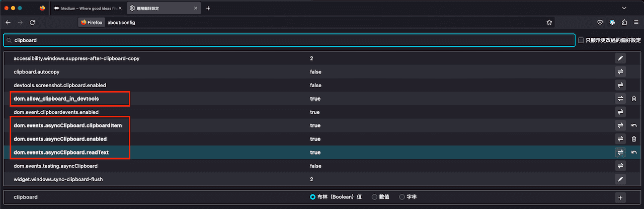The image size is (644, 209).
Task: Delete the dom.allow_clipboard_in_devtools preference
Action: pos(634,99)
